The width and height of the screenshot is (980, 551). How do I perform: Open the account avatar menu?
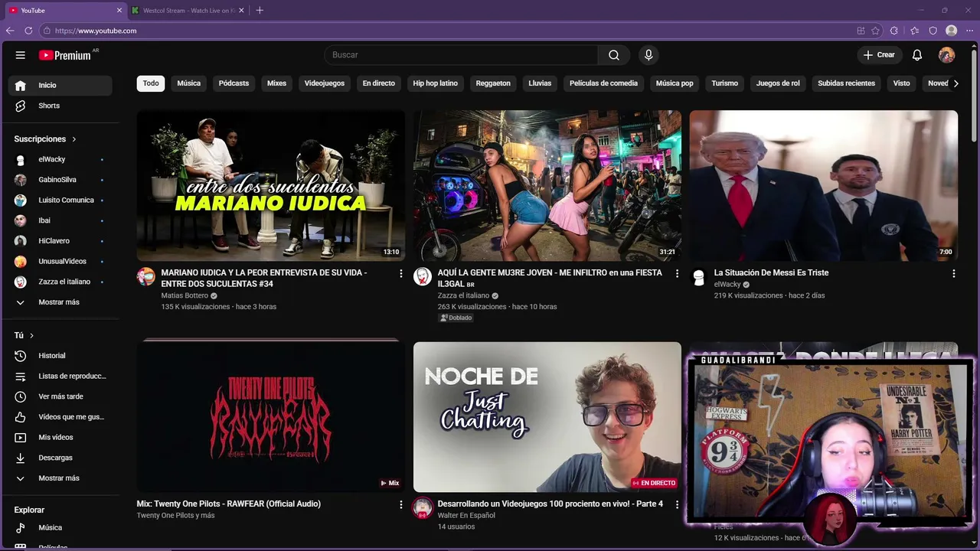point(947,55)
